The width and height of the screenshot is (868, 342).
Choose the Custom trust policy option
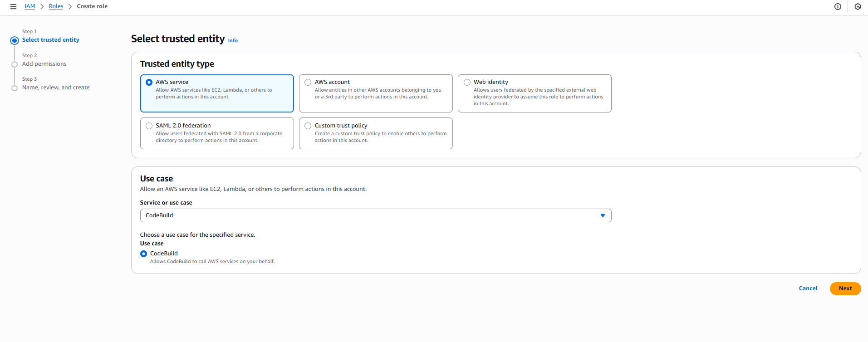(x=308, y=126)
